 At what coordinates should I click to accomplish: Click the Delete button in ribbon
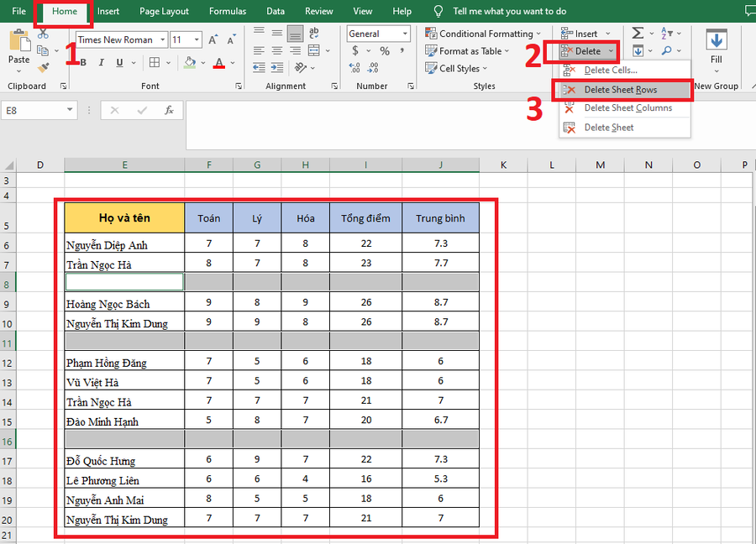pos(581,51)
